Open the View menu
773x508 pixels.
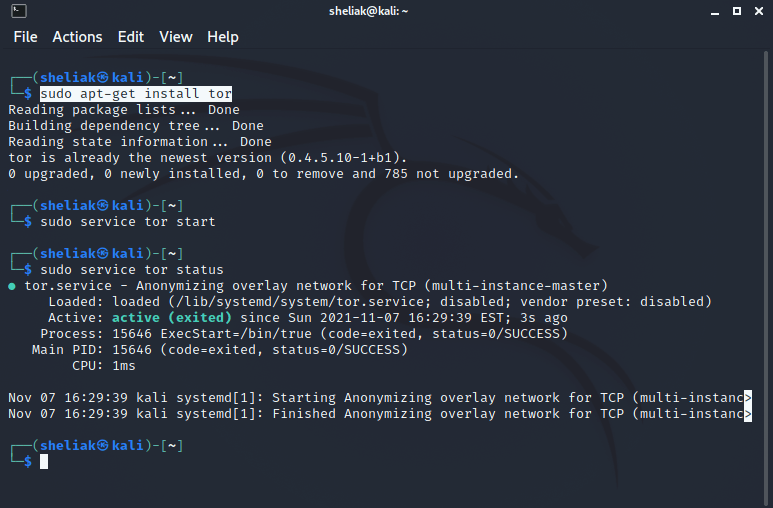coord(175,37)
